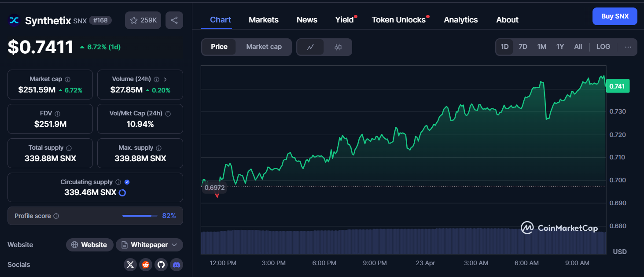This screenshot has height=277, width=644.
Task: Toggle chart to Market cap view
Action: 264,47
